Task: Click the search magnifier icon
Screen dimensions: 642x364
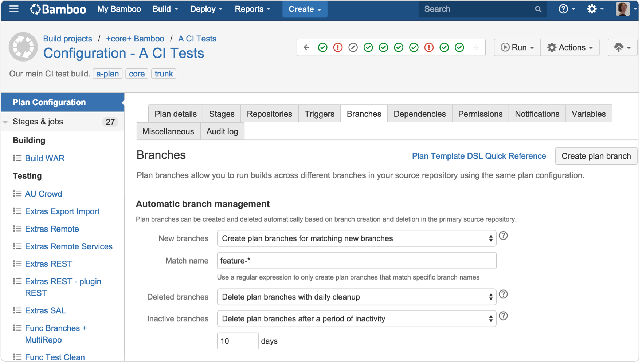Action: [x=538, y=9]
